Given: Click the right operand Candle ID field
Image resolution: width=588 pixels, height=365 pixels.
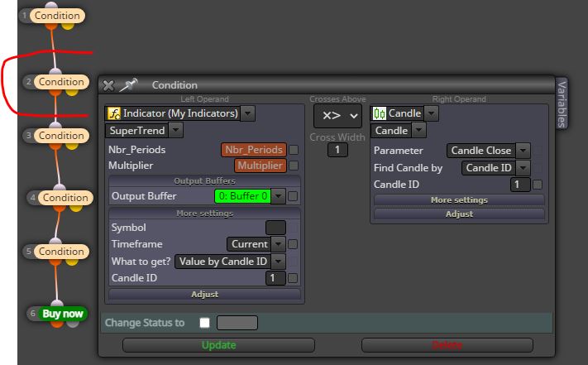Looking at the screenshot, I should [x=520, y=185].
